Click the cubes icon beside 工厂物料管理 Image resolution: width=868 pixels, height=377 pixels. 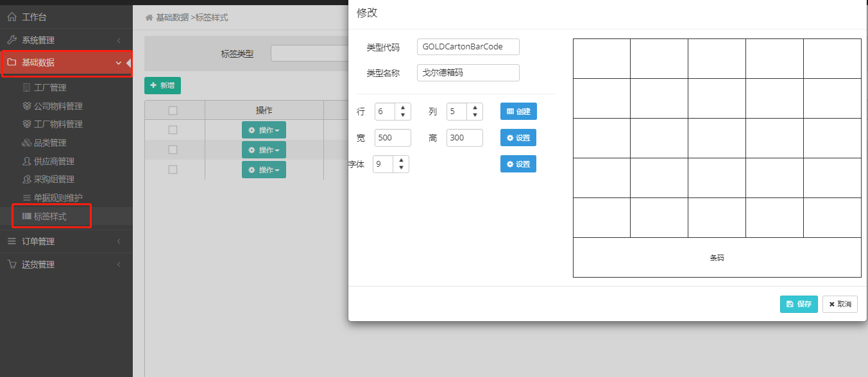(26, 124)
